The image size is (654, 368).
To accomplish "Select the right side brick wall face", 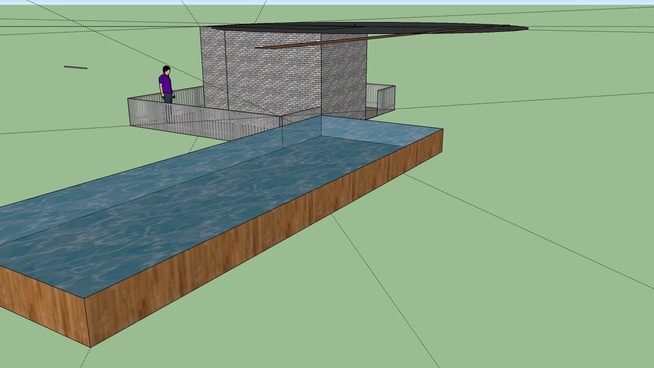I will [344, 77].
